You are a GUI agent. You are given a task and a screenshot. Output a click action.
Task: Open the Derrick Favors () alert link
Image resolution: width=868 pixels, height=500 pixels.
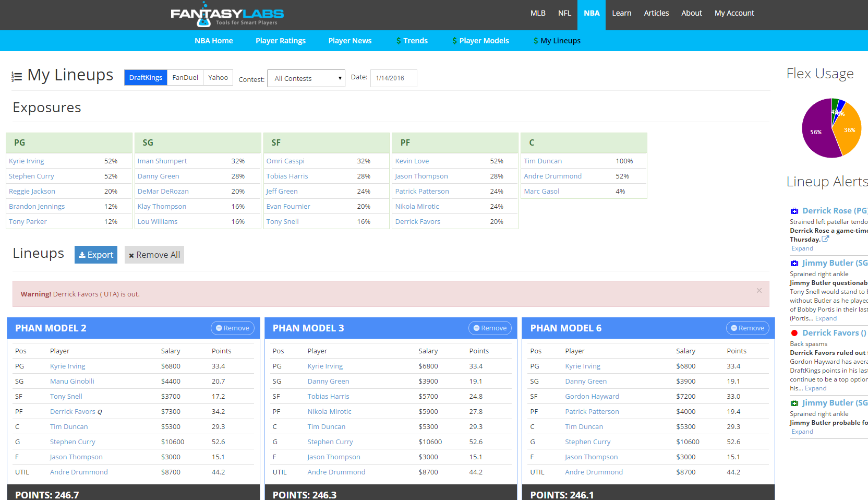(x=834, y=333)
